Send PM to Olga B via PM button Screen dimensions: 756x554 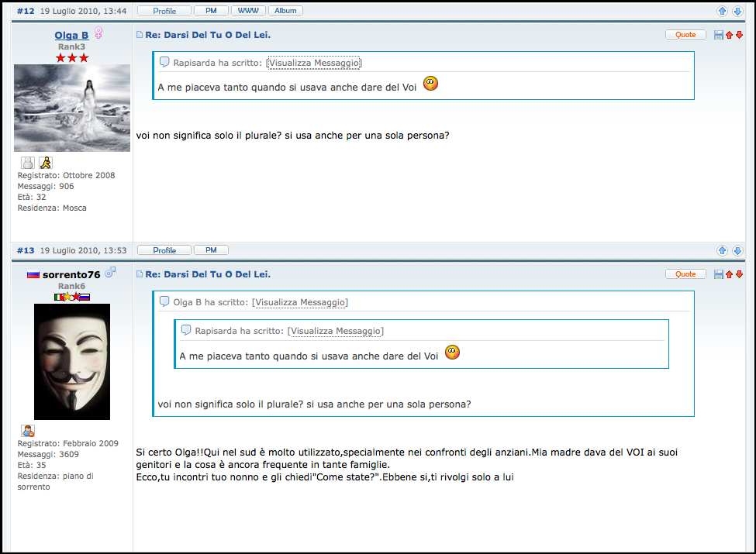211,11
